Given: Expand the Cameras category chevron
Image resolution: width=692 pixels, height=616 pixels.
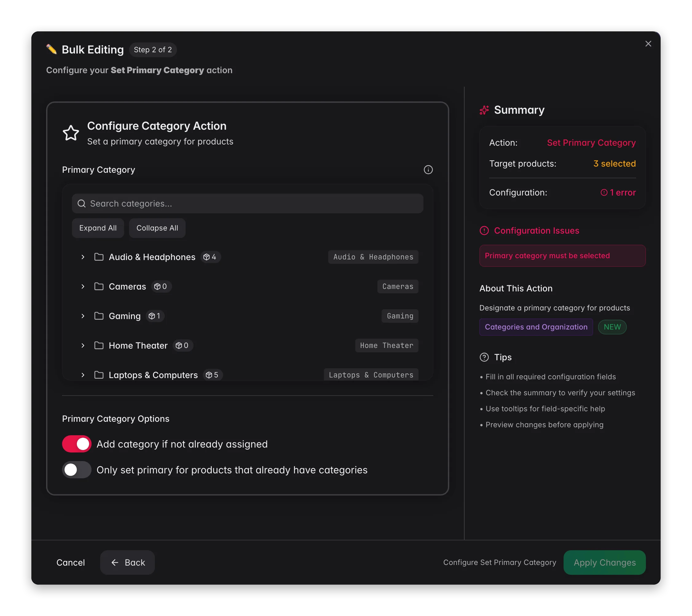Looking at the screenshot, I should [x=83, y=286].
